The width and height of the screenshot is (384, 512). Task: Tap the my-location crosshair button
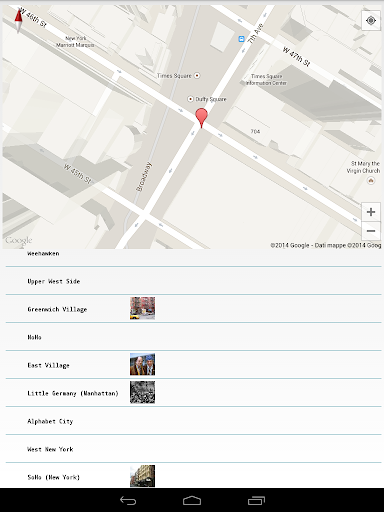point(371,21)
